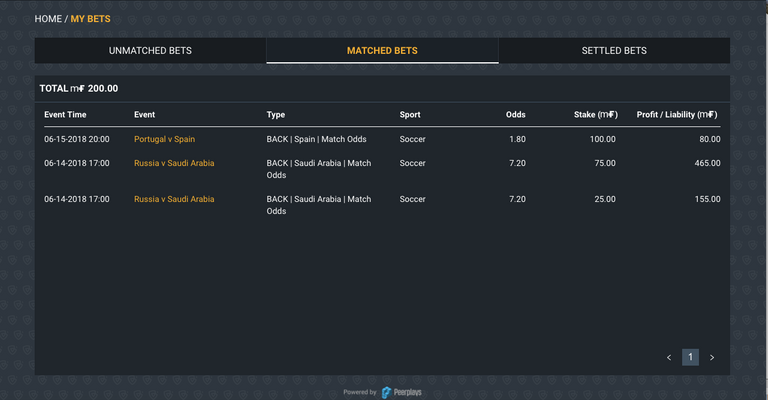Go to the previous page arrow
The width and height of the screenshot is (768, 400).
point(669,357)
